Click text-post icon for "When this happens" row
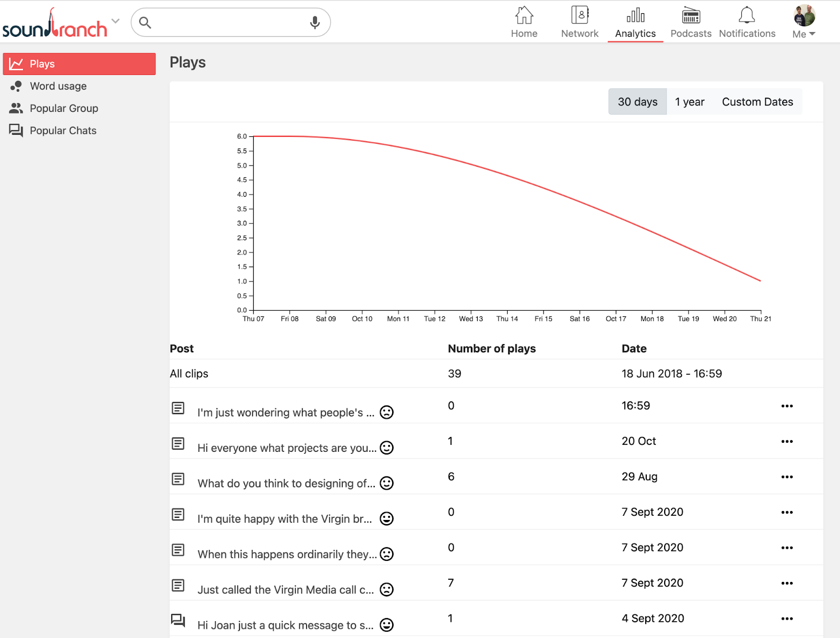The width and height of the screenshot is (840, 638). click(178, 550)
